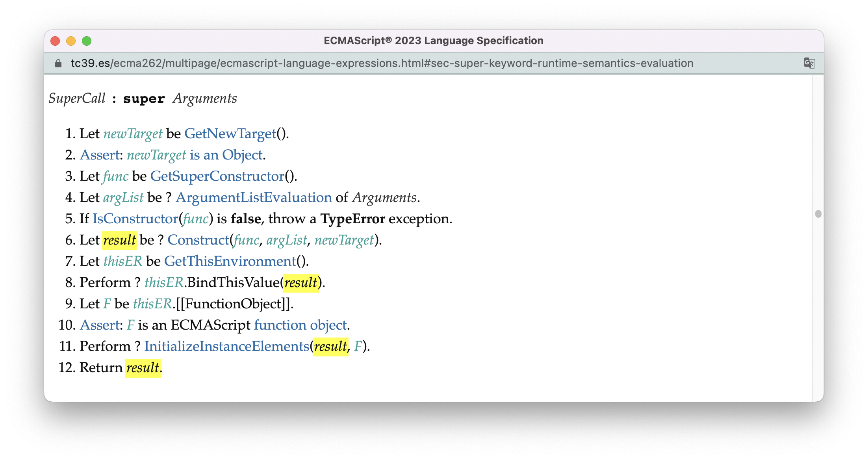Select the tc39.es URL in address bar
The height and width of the screenshot is (460, 868).
click(x=382, y=63)
